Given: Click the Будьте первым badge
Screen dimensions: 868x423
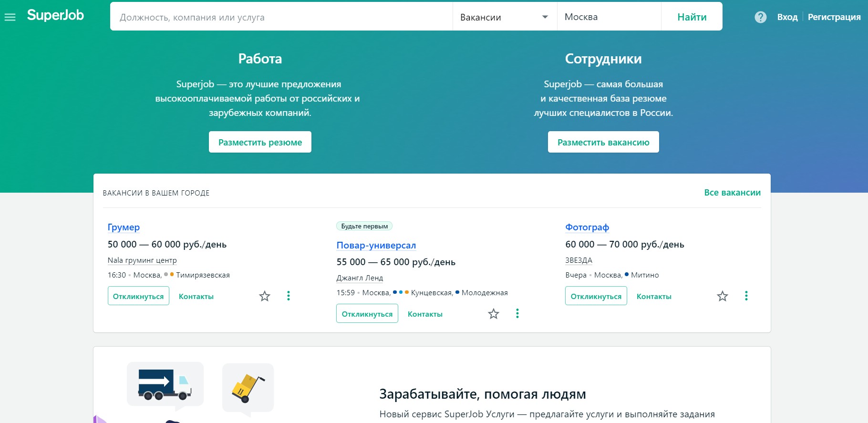Looking at the screenshot, I should tap(364, 226).
